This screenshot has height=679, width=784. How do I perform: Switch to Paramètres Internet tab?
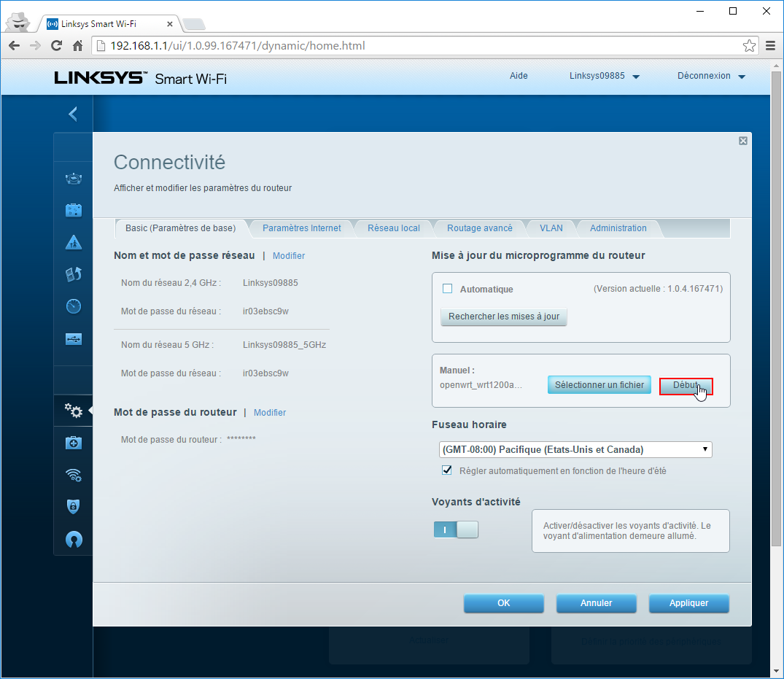(x=301, y=228)
